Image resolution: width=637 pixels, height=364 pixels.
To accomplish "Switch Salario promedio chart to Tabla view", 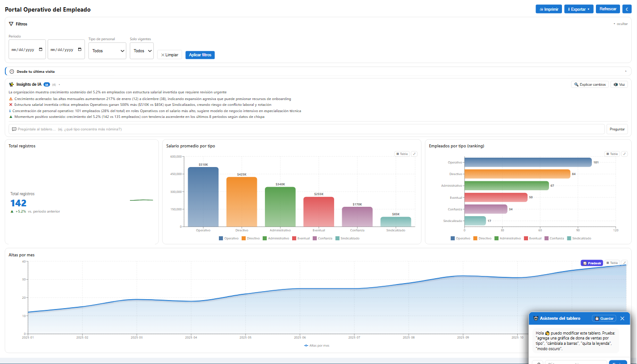I will [402, 154].
